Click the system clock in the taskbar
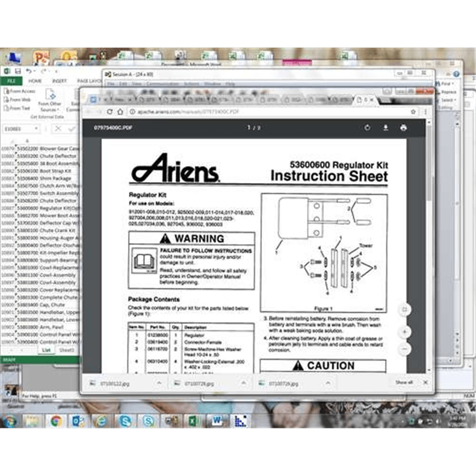Viewport: 476px width, 476px height. click(458, 421)
